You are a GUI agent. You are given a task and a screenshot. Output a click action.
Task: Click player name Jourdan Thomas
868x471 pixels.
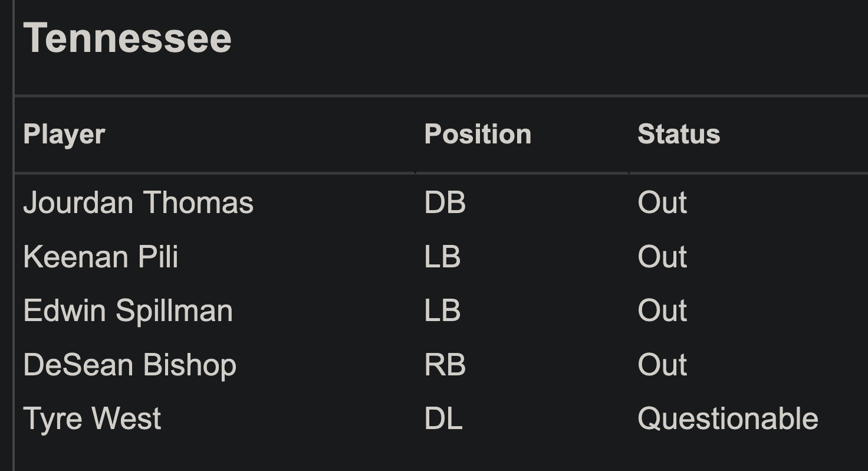(x=139, y=202)
